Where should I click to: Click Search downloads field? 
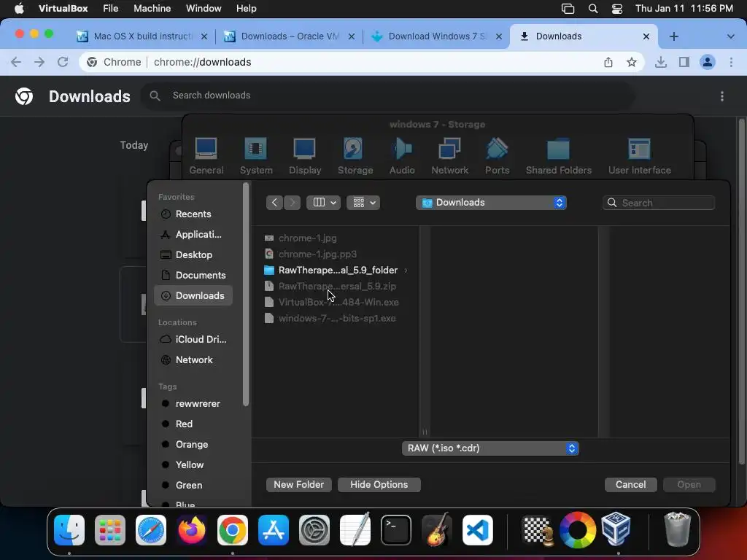pos(388,96)
